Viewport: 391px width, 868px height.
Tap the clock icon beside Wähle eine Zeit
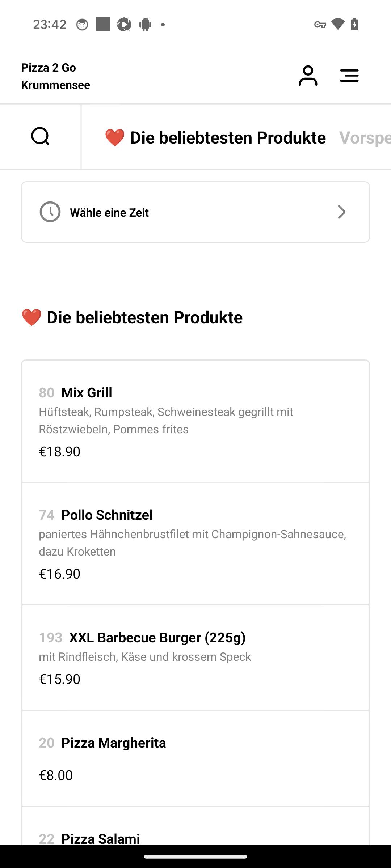(50, 212)
